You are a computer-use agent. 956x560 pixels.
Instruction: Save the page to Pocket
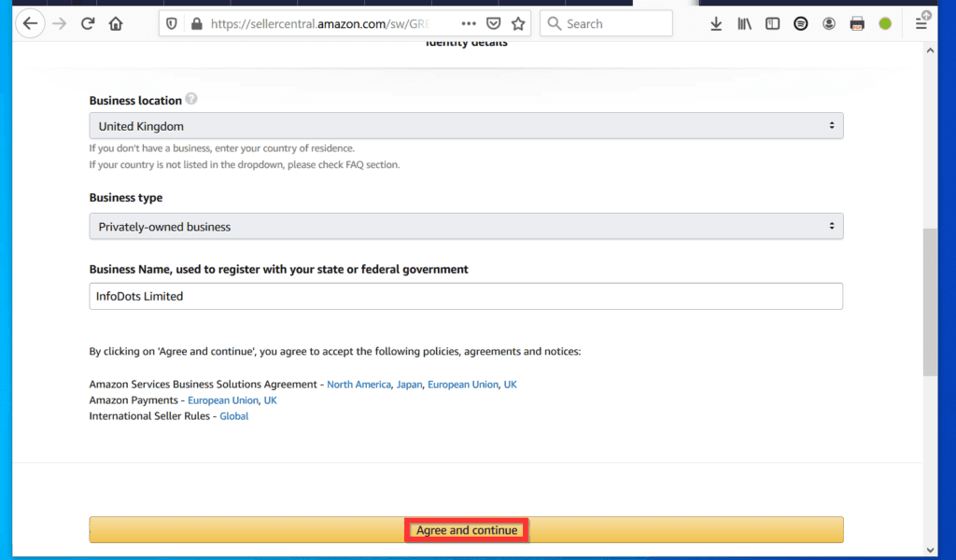[x=493, y=23]
